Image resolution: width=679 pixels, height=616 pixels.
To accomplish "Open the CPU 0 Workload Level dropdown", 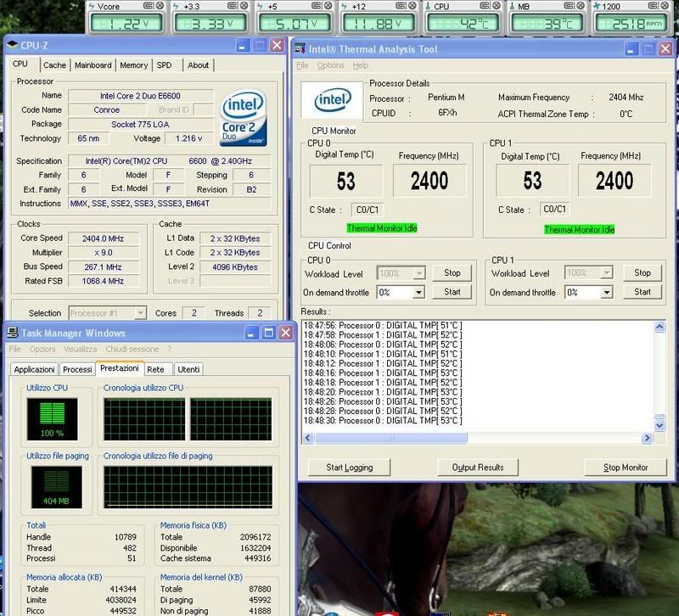I will (418, 273).
